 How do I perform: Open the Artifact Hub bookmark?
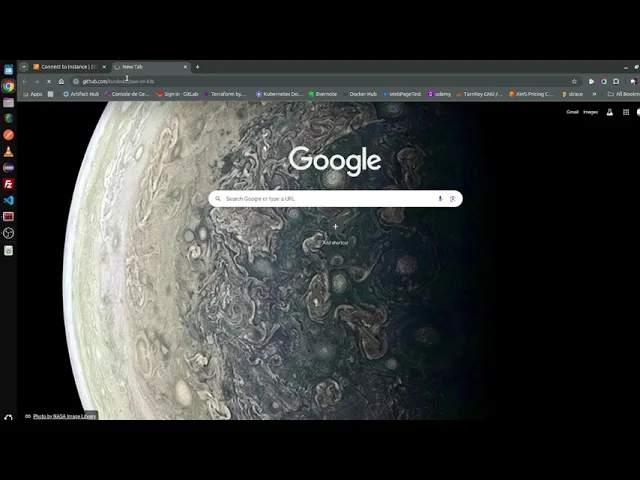pyautogui.click(x=81, y=94)
